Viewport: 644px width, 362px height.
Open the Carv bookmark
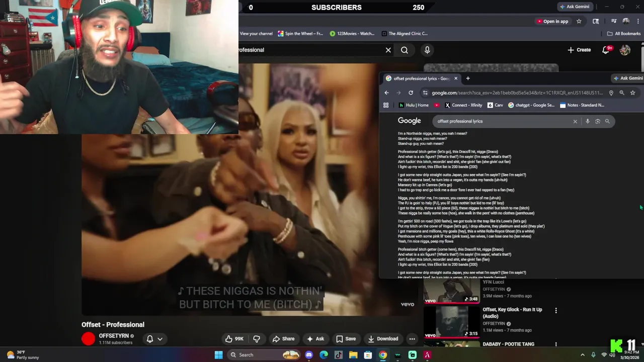(495, 105)
